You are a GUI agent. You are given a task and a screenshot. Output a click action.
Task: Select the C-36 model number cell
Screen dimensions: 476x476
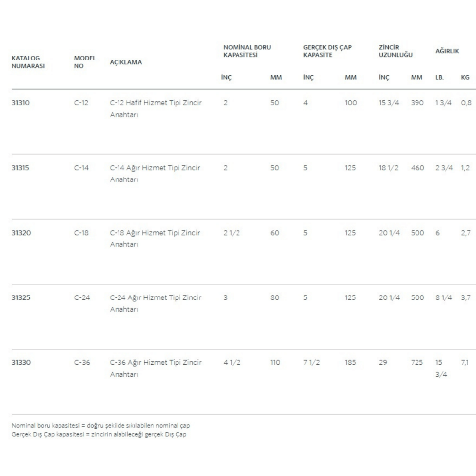pyautogui.click(x=82, y=362)
